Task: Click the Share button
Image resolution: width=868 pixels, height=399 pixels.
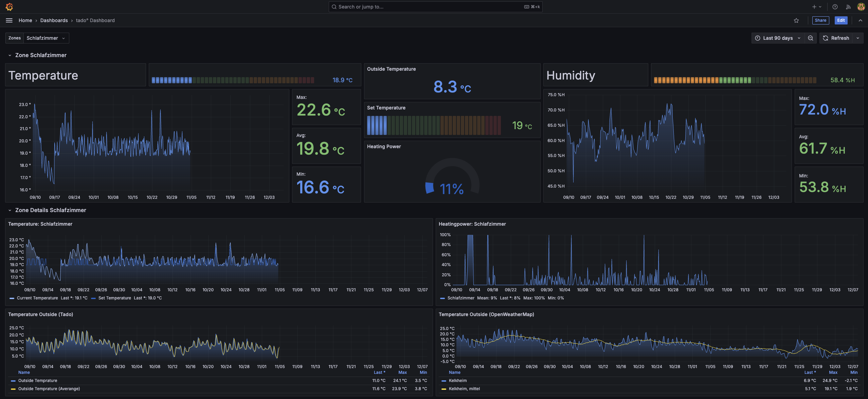Action: (x=820, y=20)
